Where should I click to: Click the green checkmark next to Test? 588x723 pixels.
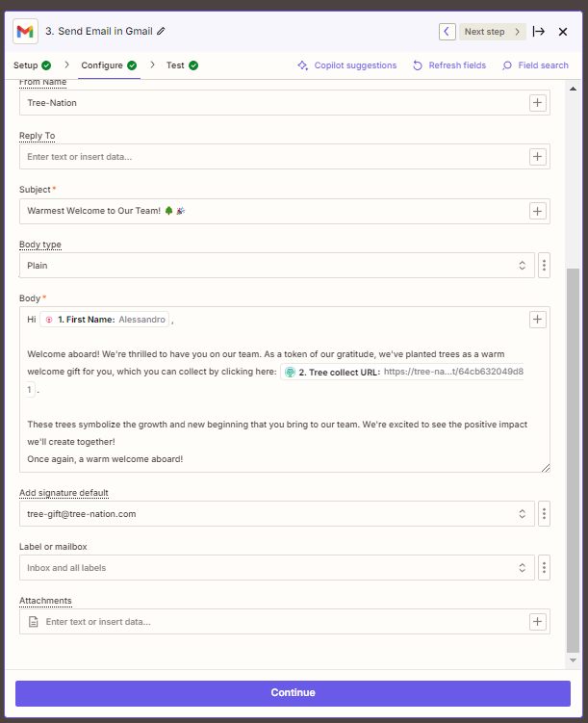[193, 65]
